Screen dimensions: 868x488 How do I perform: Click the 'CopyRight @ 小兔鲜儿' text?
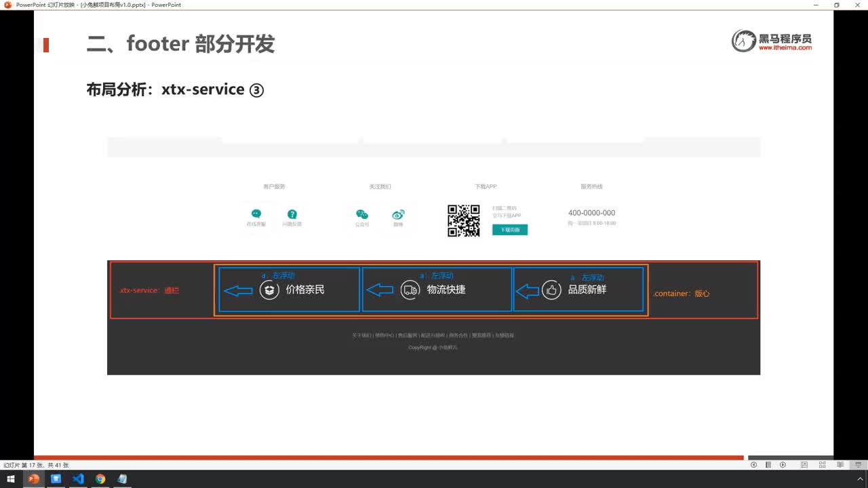[433, 347]
